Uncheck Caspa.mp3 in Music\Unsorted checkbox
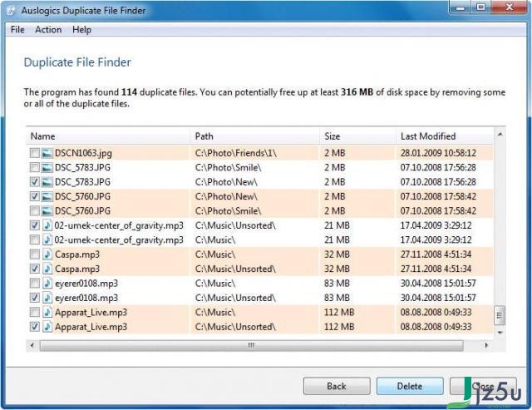The image size is (532, 410). click(35, 269)
